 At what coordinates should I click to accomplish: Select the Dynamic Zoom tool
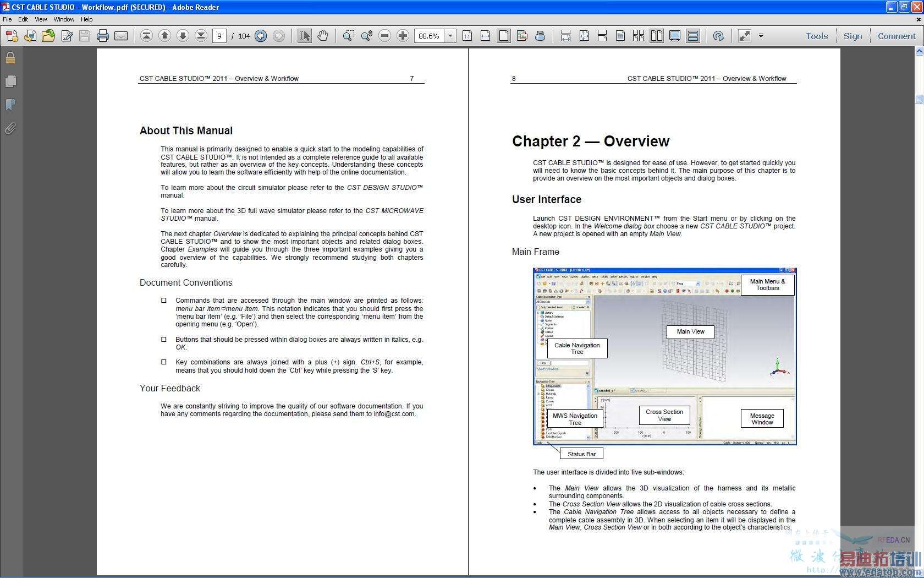366,36
